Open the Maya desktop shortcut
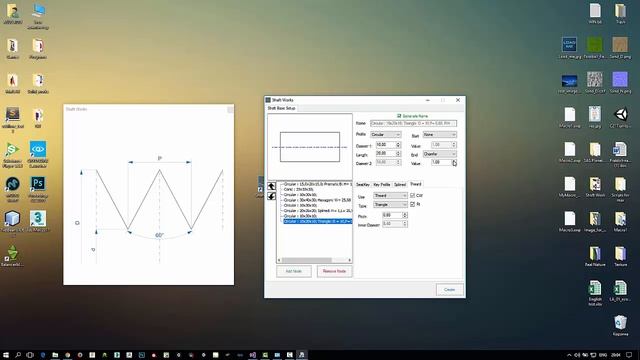Viewport: 640px width, 360px height. coord(13,187)
